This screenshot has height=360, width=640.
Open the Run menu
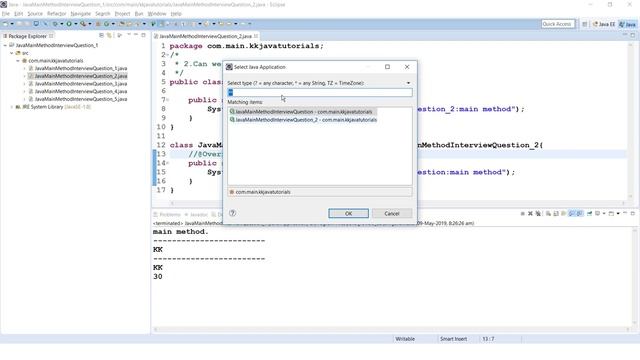(139, 13)
